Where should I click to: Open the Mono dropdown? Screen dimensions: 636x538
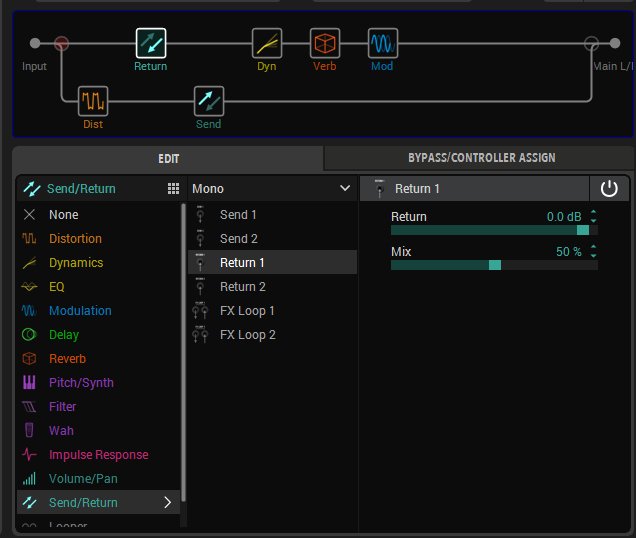point(272,188)
